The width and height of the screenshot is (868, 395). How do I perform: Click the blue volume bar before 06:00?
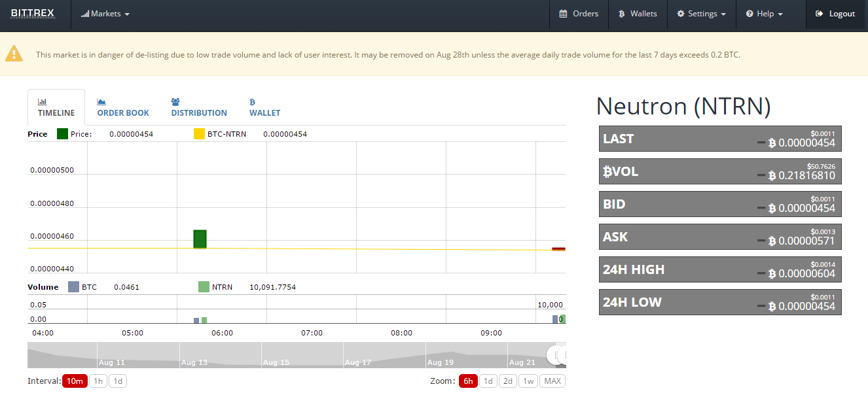[196, 320]
